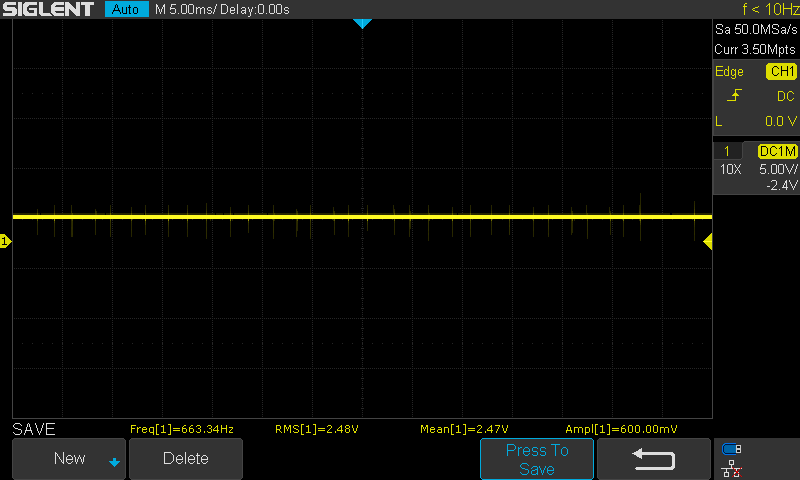Click the CH1 trigger source label
This screenshot has height=480, width=800.
(782, 71)
